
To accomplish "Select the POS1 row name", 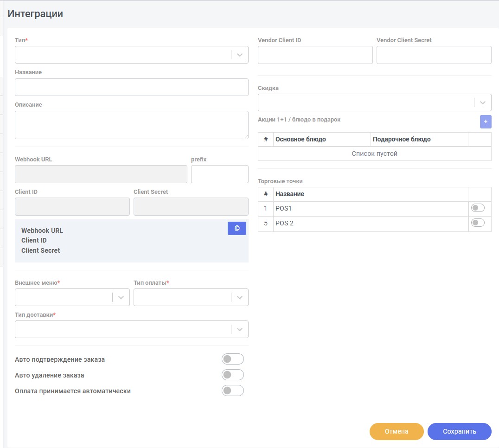I will tap(283, 208).
